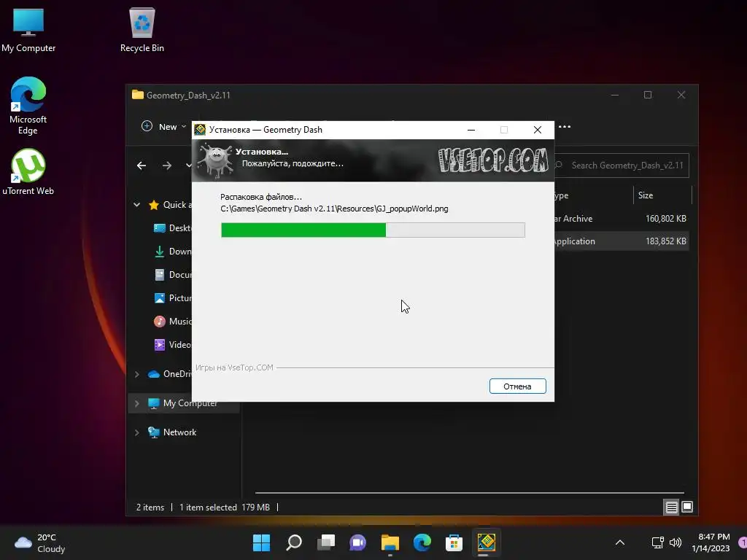Image resolution: width=747 pixels, height=560 pixels.
Task: Click '2 items' in the Explorer status bar
Action: point(150,507)
